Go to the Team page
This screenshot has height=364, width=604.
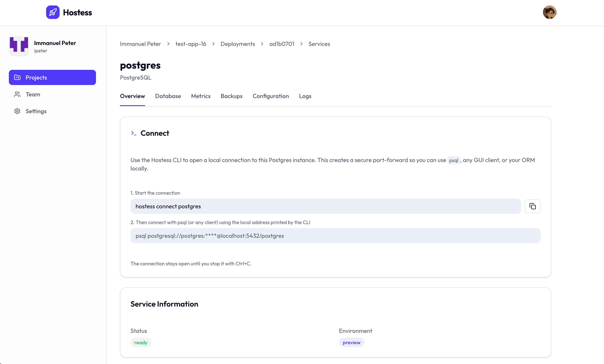(x=52, y=94)
